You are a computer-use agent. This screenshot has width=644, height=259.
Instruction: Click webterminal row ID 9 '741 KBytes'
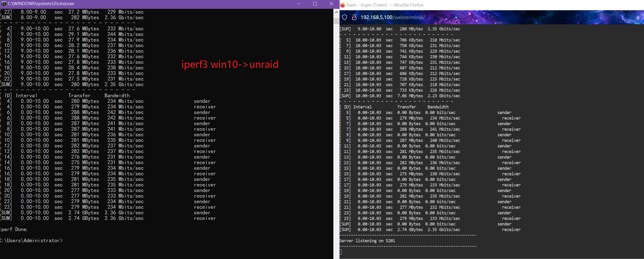[400, 51]
